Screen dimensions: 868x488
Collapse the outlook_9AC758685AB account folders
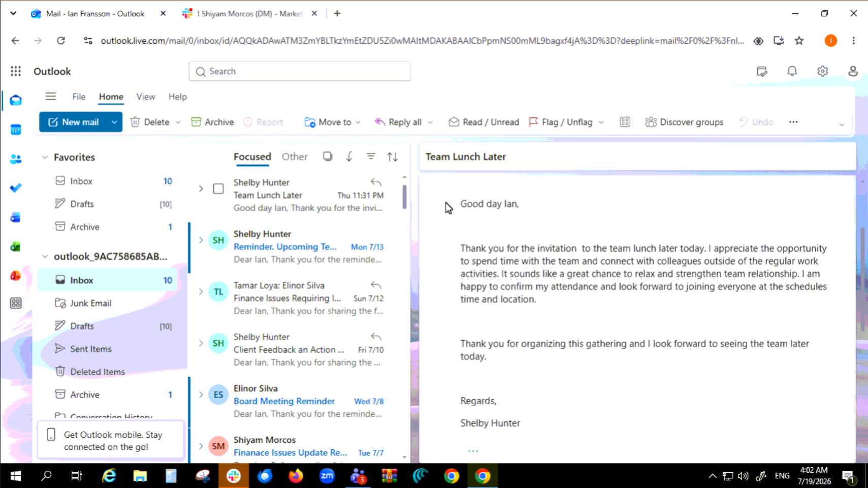point(45,256)
